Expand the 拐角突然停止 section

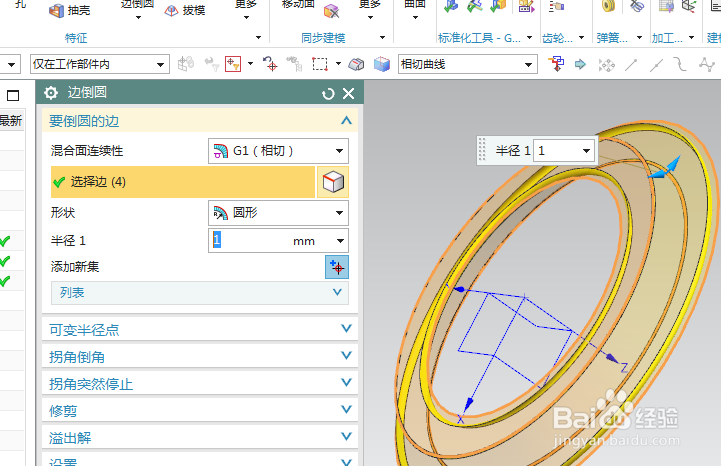coord(346,382)
